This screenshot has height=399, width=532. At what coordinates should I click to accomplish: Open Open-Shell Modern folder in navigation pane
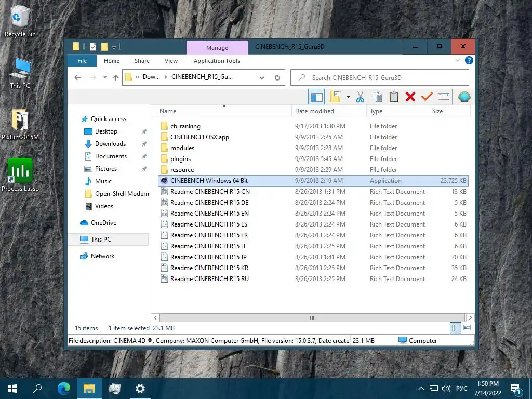122,194
